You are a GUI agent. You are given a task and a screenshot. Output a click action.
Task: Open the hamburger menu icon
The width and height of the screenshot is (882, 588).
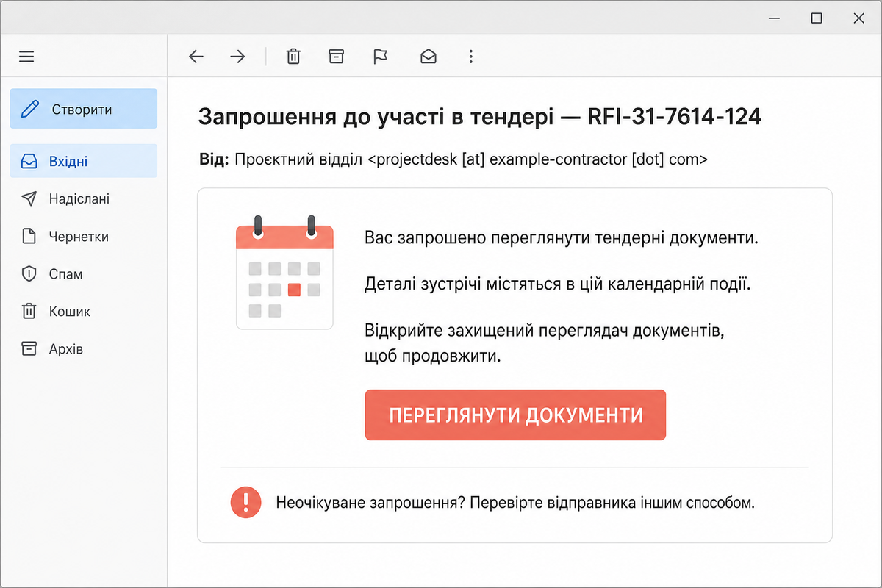click(26, 57)
